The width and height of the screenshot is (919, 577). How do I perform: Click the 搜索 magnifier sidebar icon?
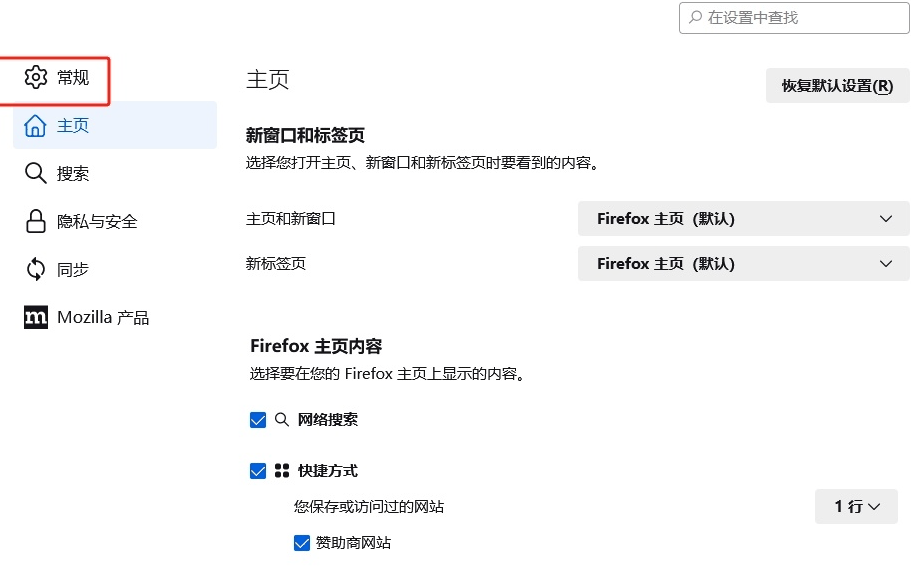tap(34, 173)
